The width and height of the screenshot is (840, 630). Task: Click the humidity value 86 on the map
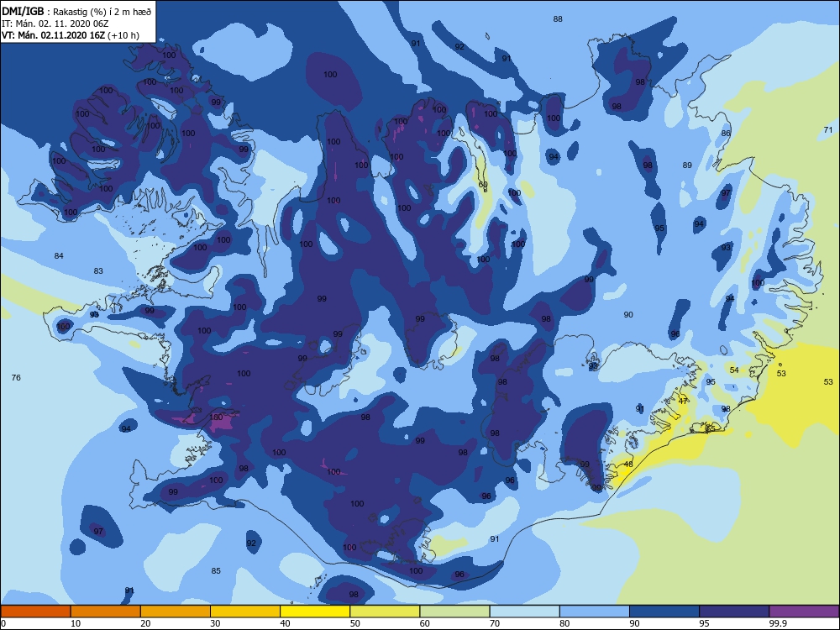tap(726, 133)
